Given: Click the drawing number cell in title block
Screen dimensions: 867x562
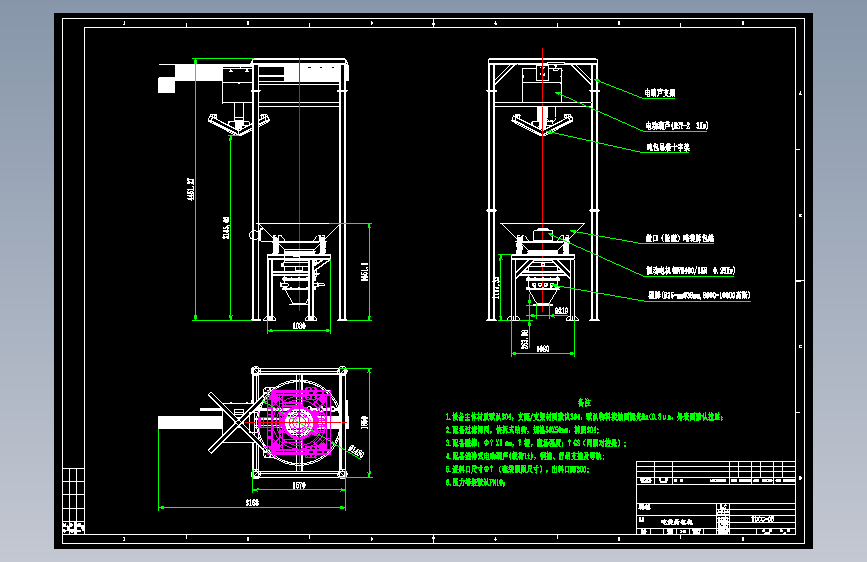Looking at the screenshot, I should (x=762, y=519).
